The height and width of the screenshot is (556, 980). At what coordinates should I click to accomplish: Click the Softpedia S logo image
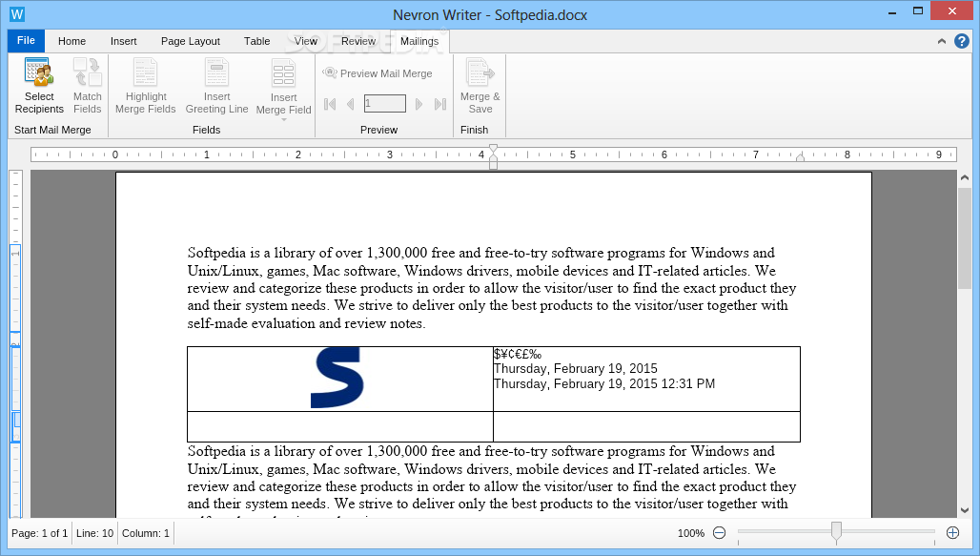(337, 378)
